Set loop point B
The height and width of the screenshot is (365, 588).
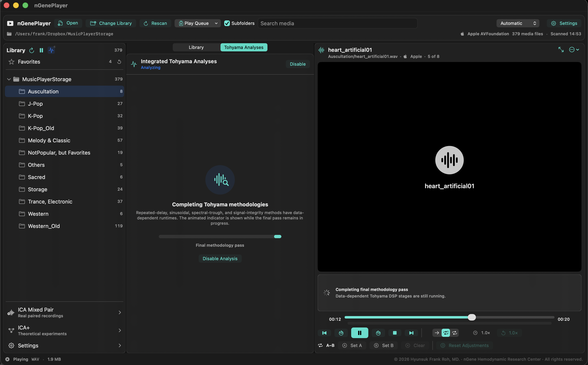click(x=384, y=345)
